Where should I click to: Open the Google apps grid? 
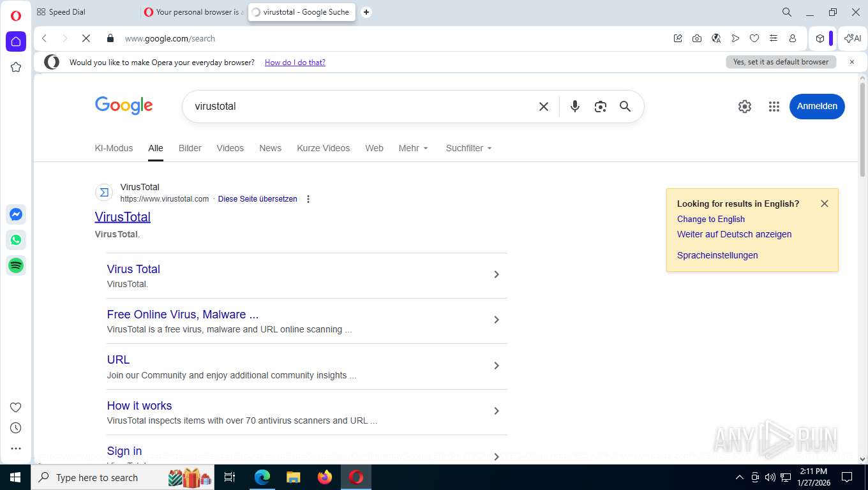tap(774, 107)
